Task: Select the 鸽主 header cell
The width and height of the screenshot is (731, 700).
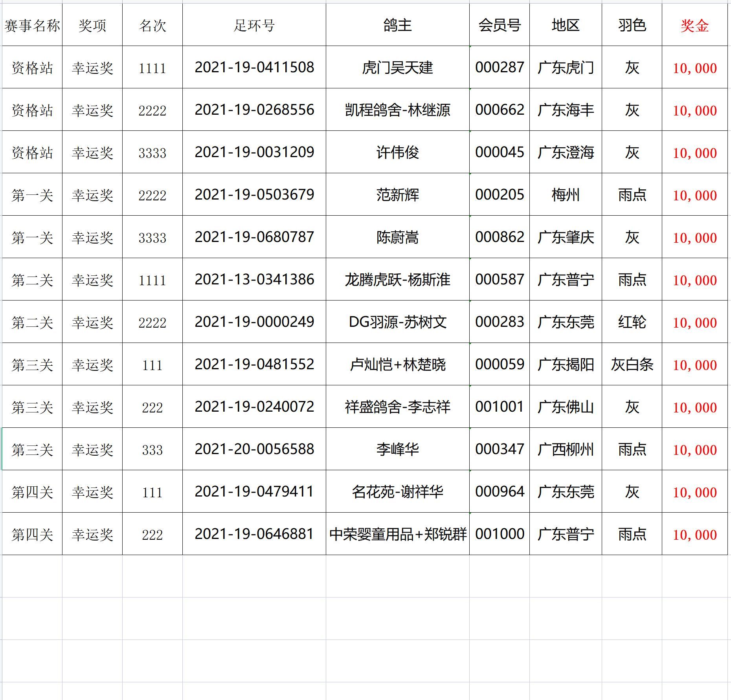Action: pyautogui.click(x=398, y=25)
